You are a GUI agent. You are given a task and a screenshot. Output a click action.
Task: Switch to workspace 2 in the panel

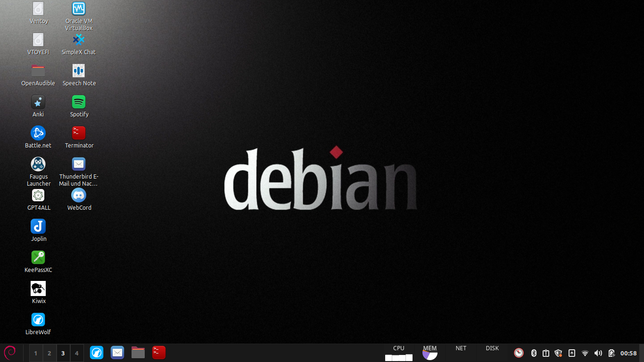[x=49, y=353]
